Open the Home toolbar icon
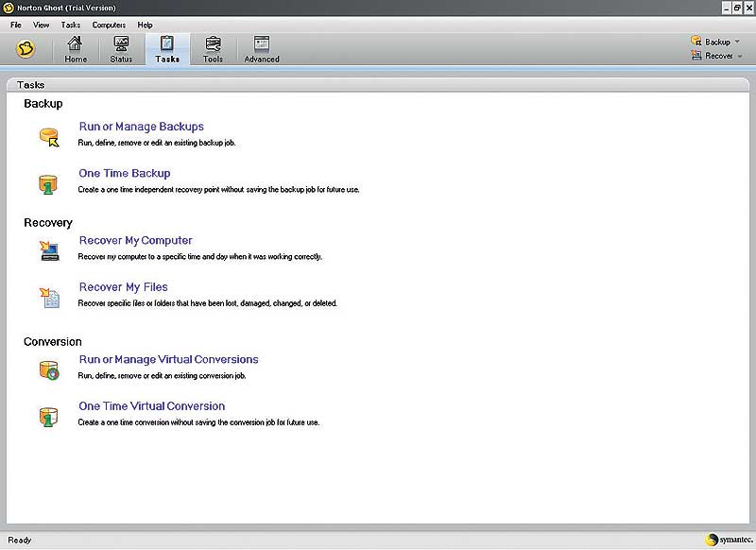756x550 pixels. pos(75,43)
